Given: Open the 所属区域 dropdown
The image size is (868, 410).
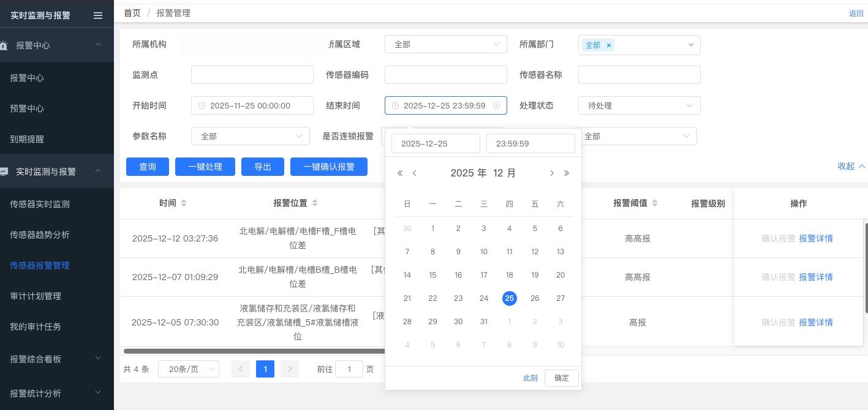Looking at the screenshot, I should (445, 44).
